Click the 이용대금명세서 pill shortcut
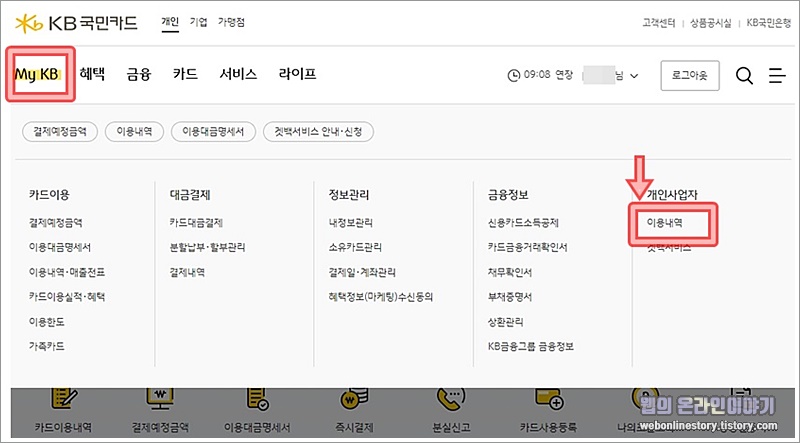 [213, 132]
